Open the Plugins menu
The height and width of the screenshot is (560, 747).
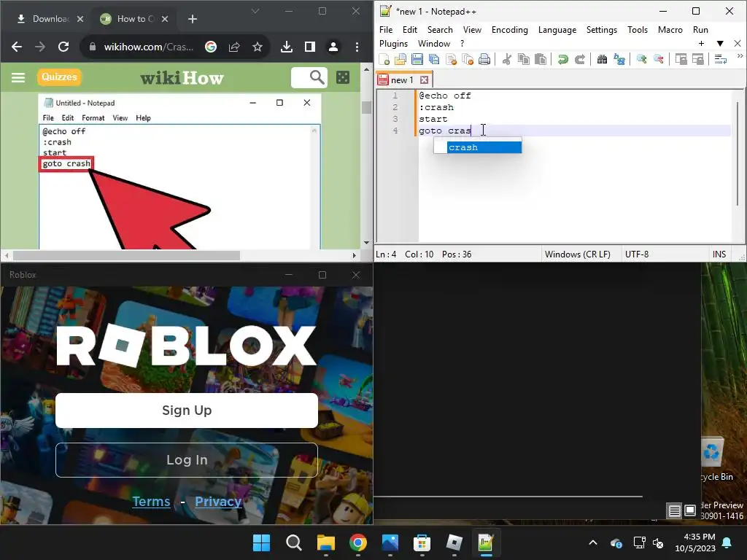pyautogui.click(x=393, y=44)
